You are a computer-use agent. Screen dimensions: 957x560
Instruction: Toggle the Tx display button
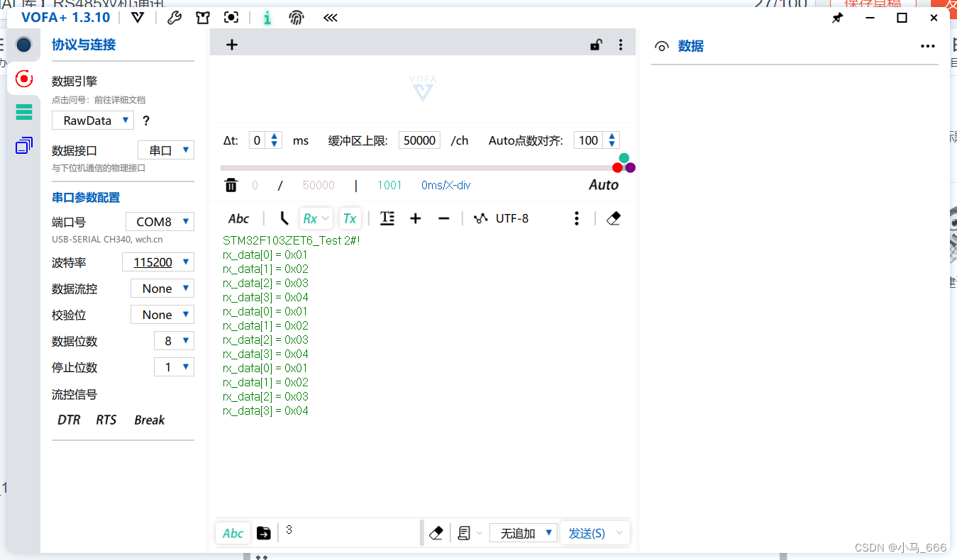pyautogui.click(x=350, y=218)
